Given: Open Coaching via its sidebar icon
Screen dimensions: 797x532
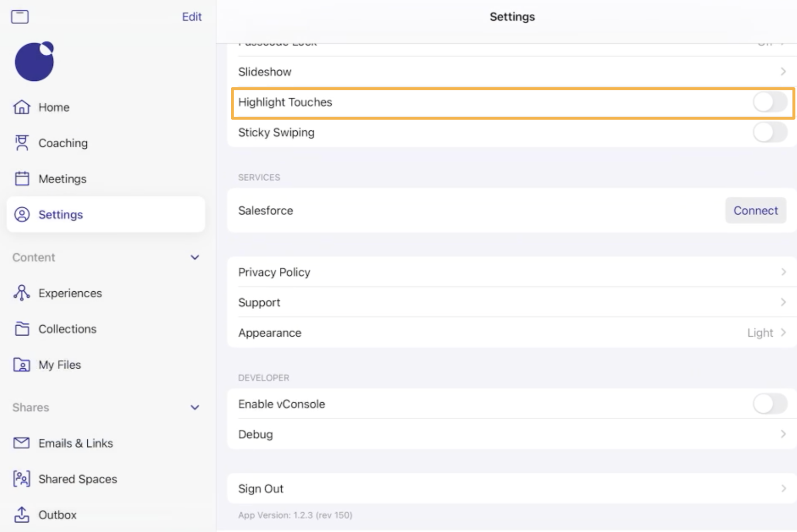Looking at the screenshot, I should coord(22,143).
